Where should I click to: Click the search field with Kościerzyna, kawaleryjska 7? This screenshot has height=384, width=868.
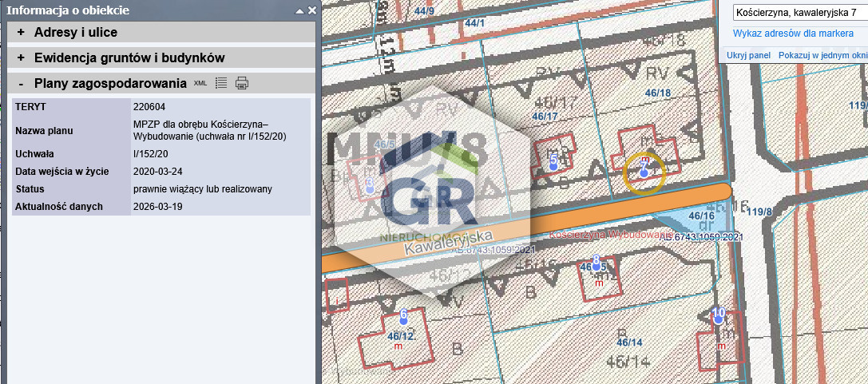click(x=800, y=13)
